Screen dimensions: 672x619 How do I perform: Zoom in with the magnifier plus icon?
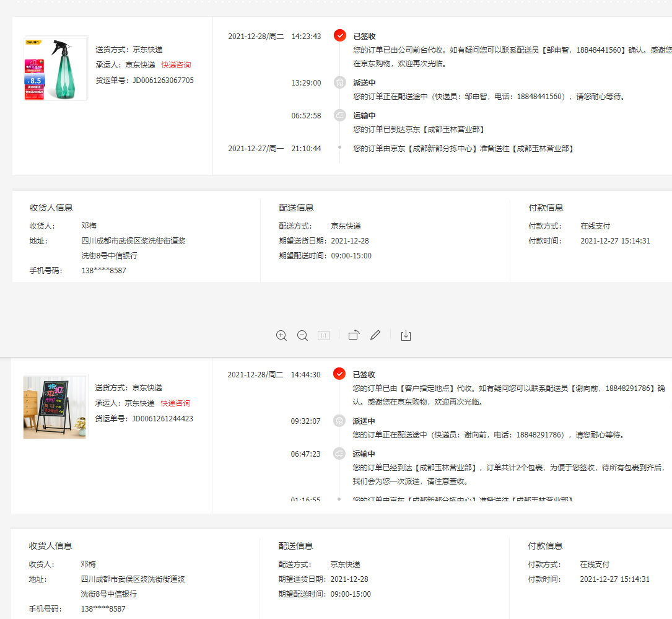point(281,335)
